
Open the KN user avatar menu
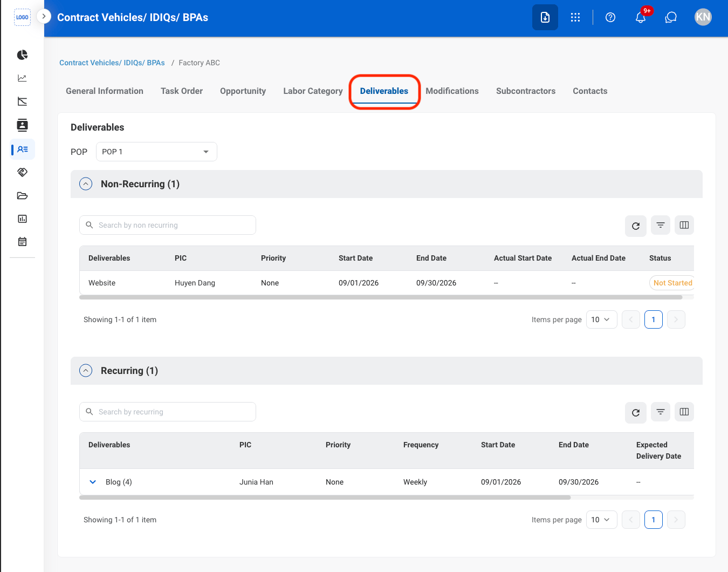pyautogui.click(x=703, y=17)
